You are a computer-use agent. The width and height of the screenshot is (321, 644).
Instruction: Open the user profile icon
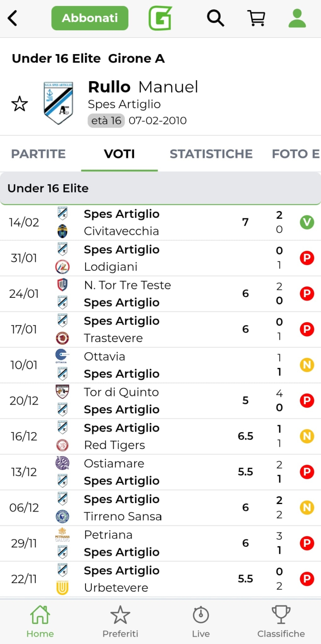point(297,18)
